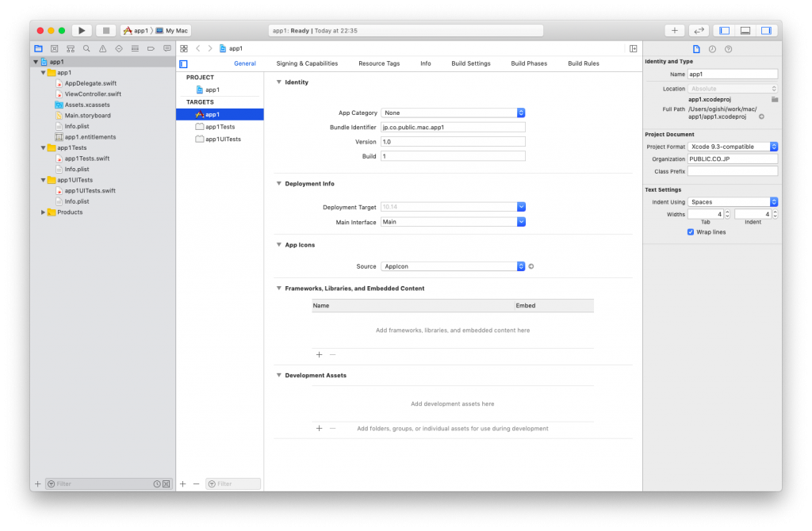Collapse the root app1 project in navigator
Viewport: 812px width, 531px height.
click(x=36, y=62)
